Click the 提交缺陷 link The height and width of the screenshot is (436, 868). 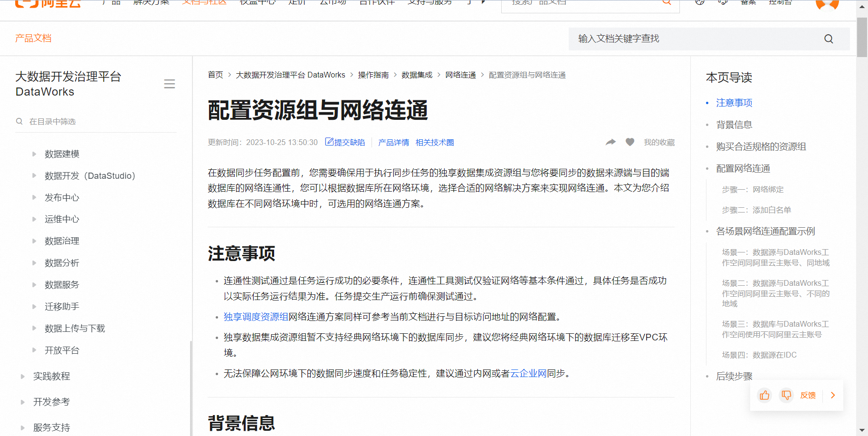click(350, 143)
